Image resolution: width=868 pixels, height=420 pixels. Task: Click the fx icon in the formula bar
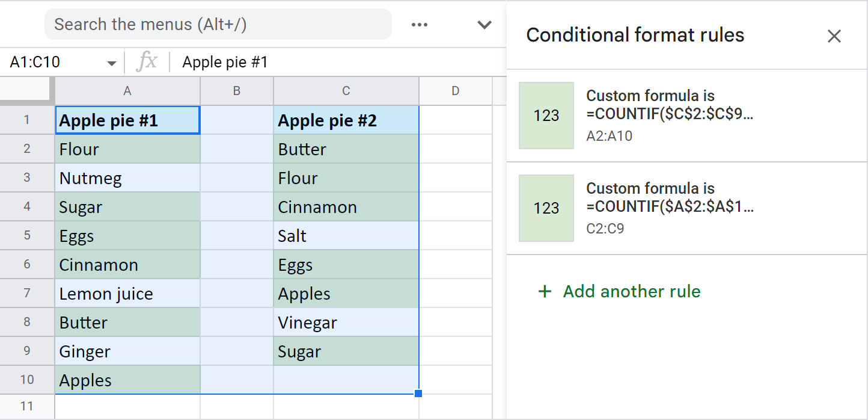point(147,61)
